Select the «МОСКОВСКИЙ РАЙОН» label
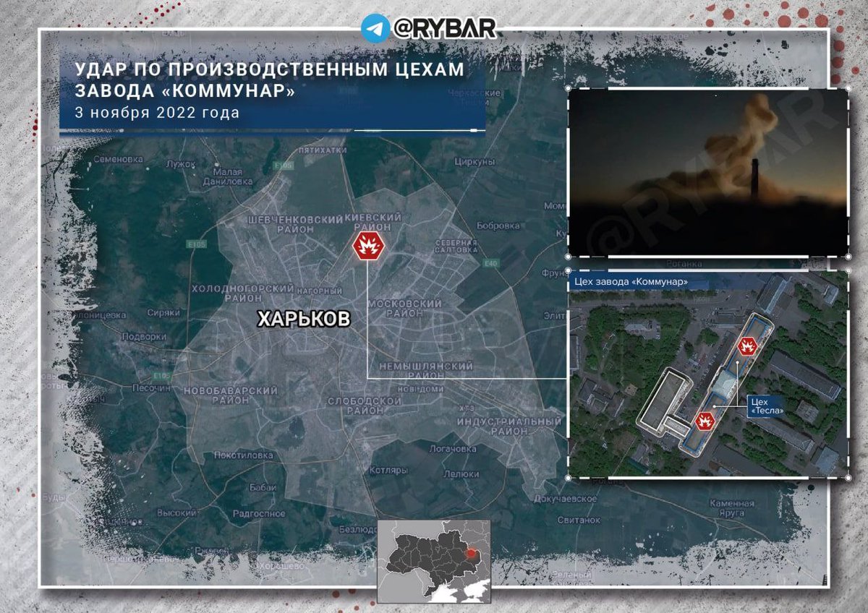Viewport: 868px width, 613px height. click(405, 309)
